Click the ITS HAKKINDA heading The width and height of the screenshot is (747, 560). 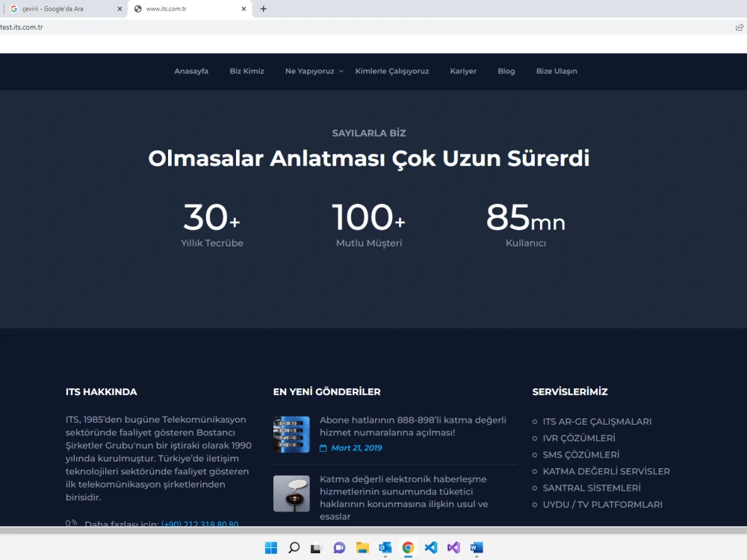pos(102,392)
